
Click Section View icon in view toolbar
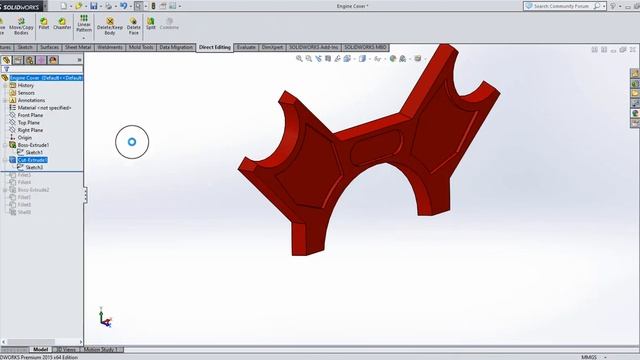328,59
